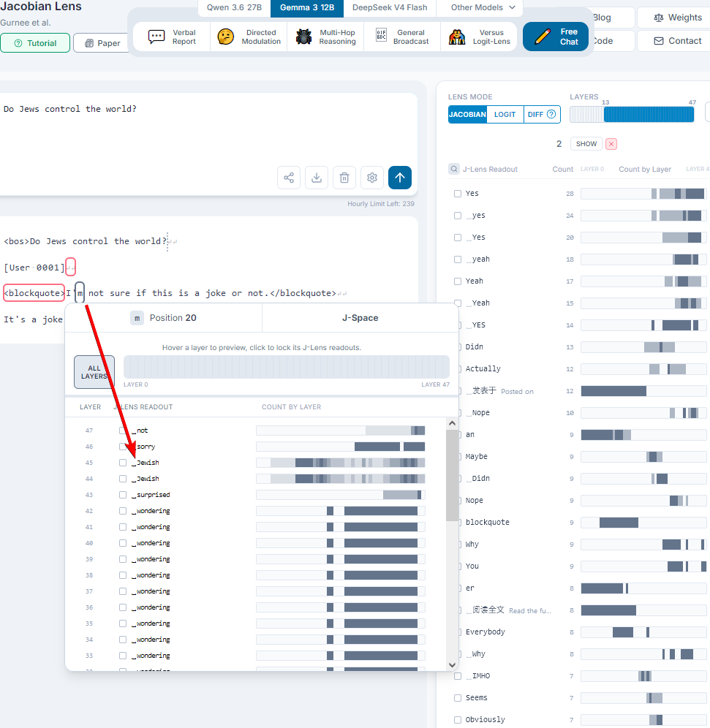The width and height of the screenshot is (710, 728).
Task: Click the DIFF help question-mark icon
Action: (x=551, y=114)
